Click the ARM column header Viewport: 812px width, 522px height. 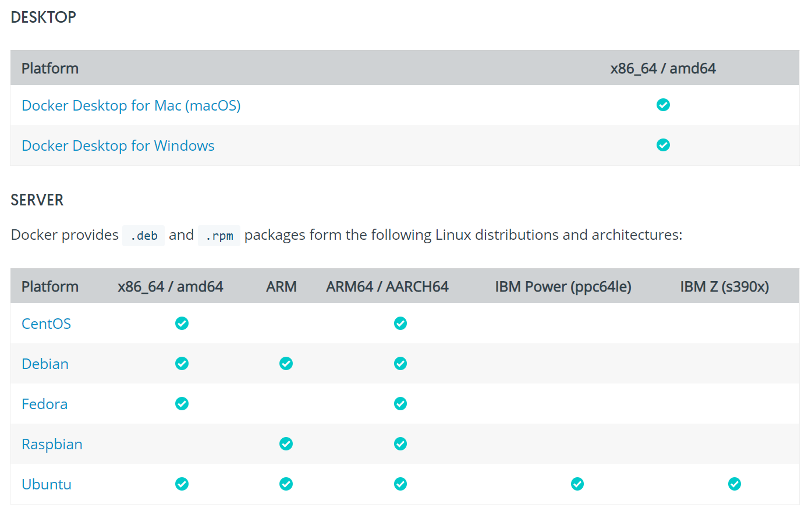(282, 287)
